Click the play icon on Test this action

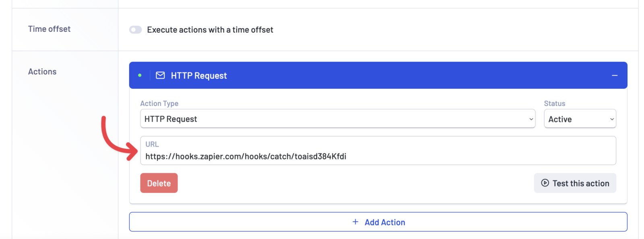click(544, 183)
